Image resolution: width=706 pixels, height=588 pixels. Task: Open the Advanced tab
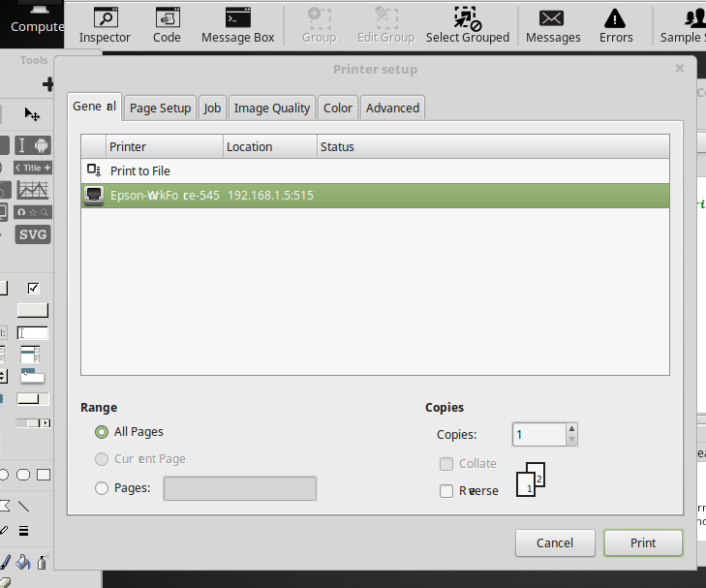pyautogui.click(x=392, y=108)
